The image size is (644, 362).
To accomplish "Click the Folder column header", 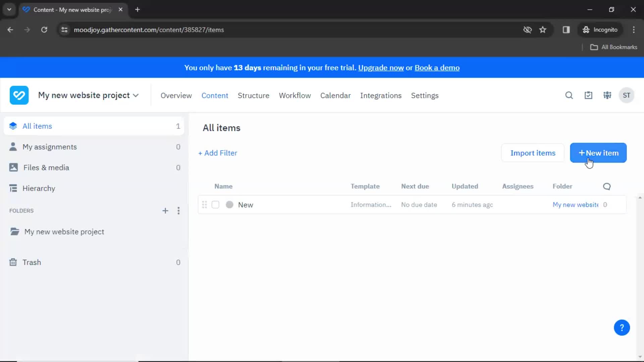I will pyautogui.click(x=562, y=186).
